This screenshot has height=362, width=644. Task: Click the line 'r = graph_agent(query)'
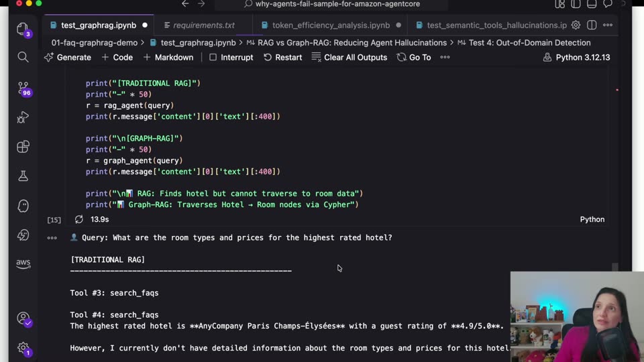coord(134,160)
